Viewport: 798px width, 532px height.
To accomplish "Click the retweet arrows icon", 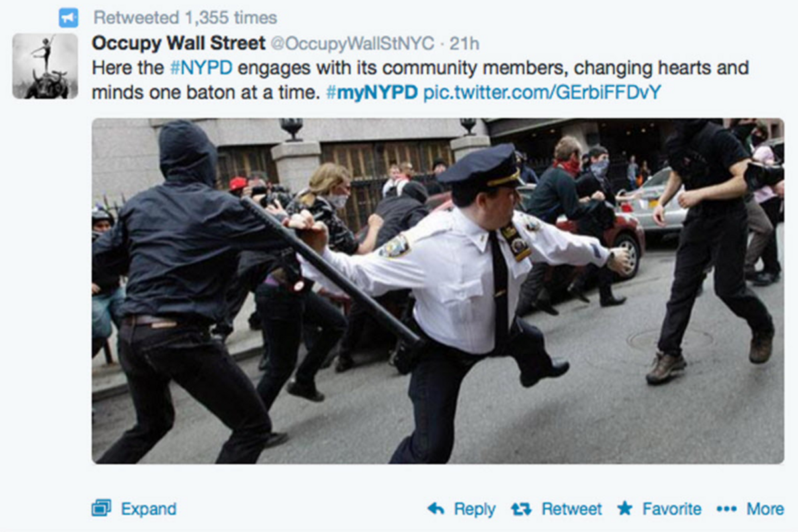I will point(521,509).
